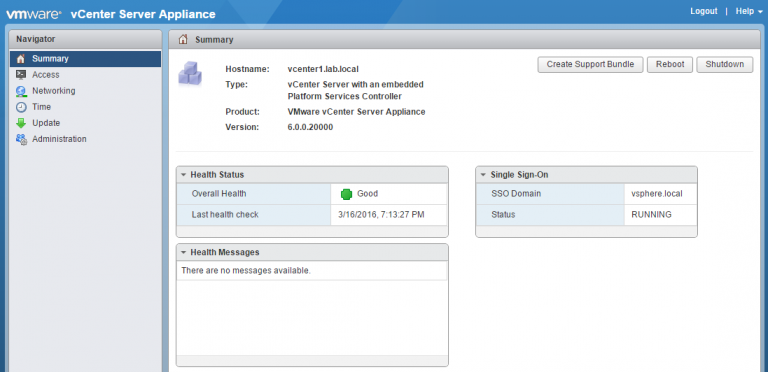The width and height of the screenshot is (768, 372).
Task: Click the home icon in Summary header
Action: tap(183, 40)
